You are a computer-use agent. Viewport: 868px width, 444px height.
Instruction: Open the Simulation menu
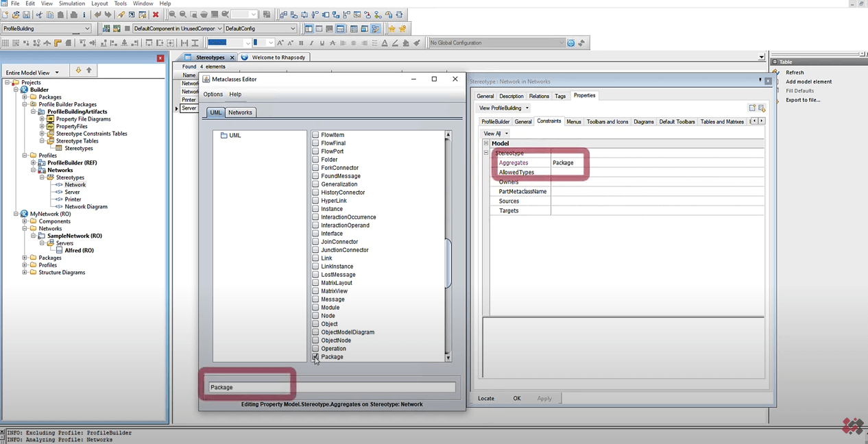(x=71, y=3)
